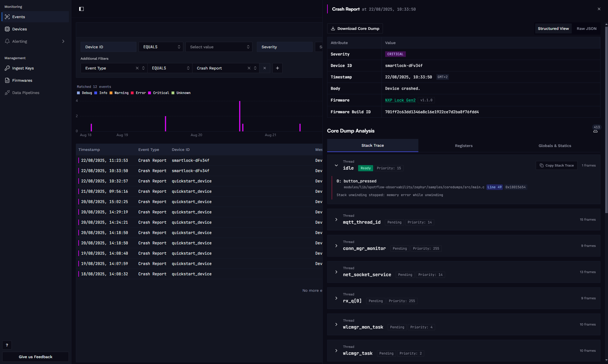Click Copy Stack Trace button
Image resolution: width=608 pixels, height=364 pixels.
click(x=557, y=165)
